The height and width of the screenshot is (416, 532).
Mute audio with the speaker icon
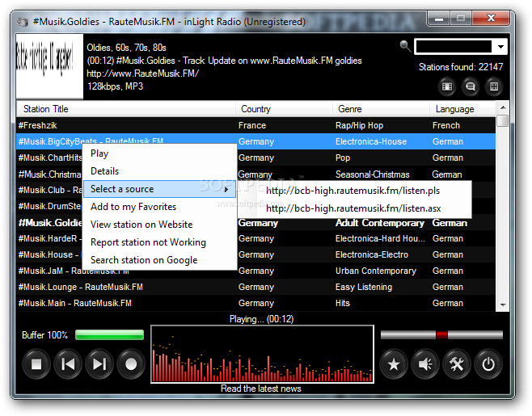425,364
